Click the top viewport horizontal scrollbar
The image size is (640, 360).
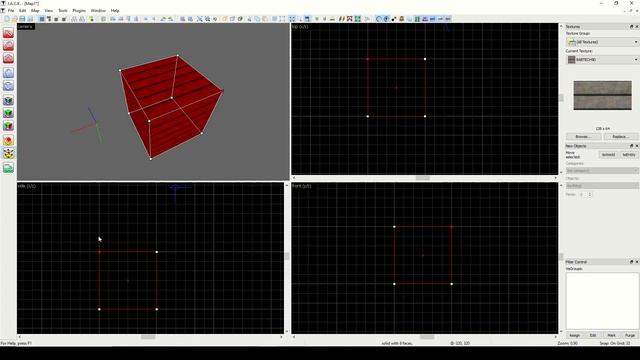[x=424, y=178]
